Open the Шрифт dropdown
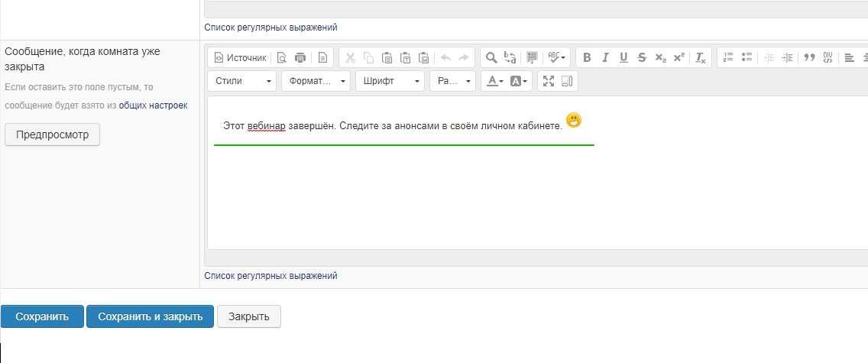The width and height of the screenshot is (868, 363). tap(389, 81)
